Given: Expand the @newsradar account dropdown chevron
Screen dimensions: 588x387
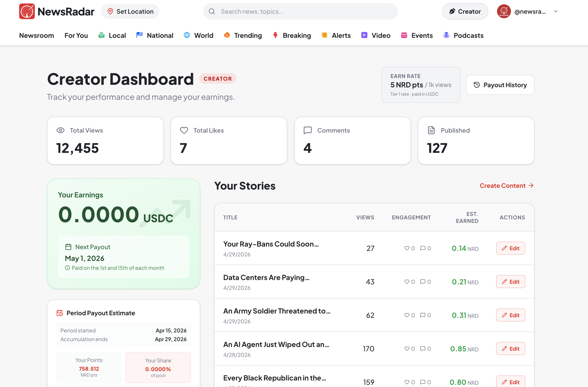Looking at the screenshot, I should pos(556,11).
